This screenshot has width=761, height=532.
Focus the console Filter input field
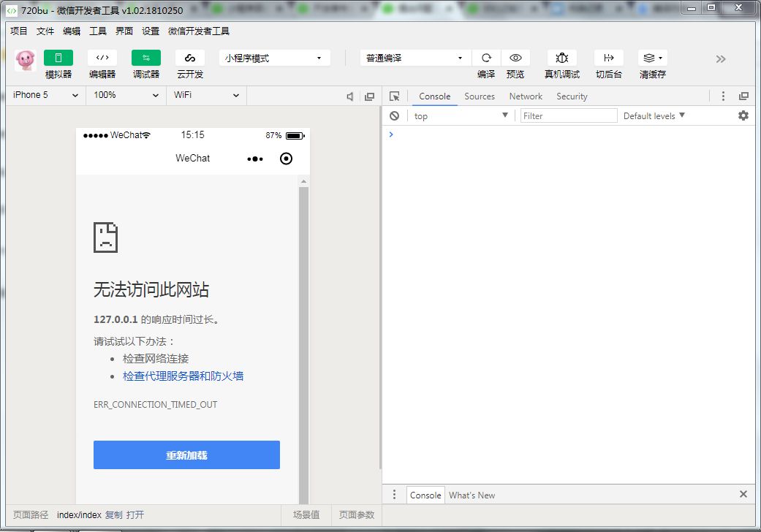(x=569, y=116)
